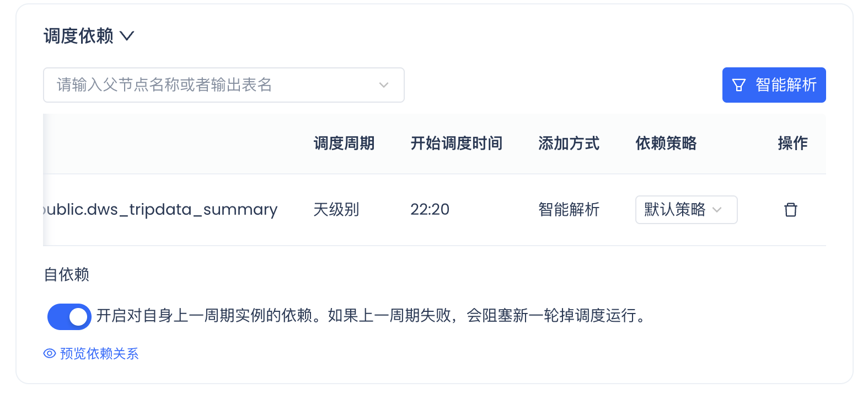Screen dimensions: 868x393
Task: Open the parent node selector dropdown arrow
Action: 384,85
